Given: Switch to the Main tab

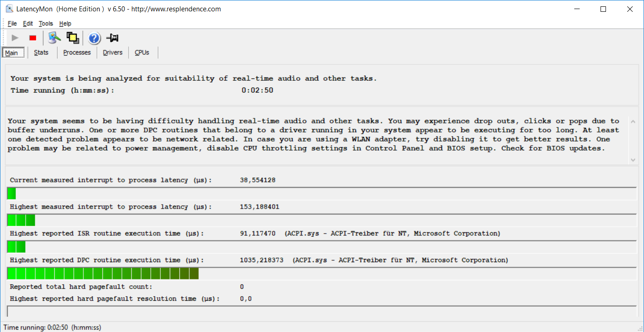Looking at the screenshot, I should tap(12, 53).
